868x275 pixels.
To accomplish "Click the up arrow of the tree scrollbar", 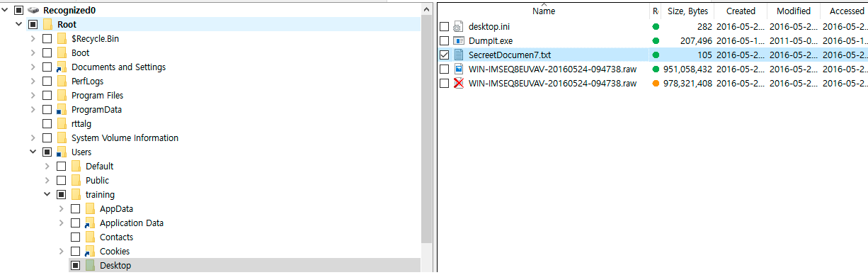I will [x=426, y=10].
